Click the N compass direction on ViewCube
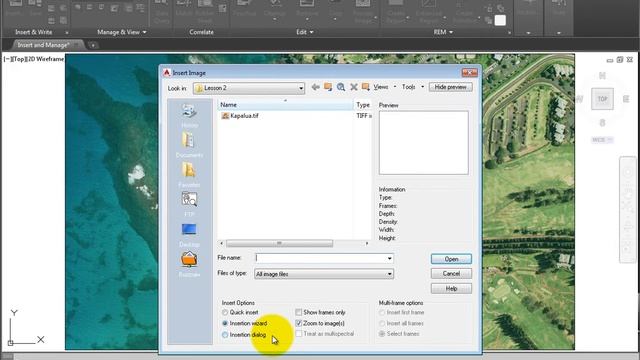Viewport: 640px width, 360px height. click(x=602, y=76)
